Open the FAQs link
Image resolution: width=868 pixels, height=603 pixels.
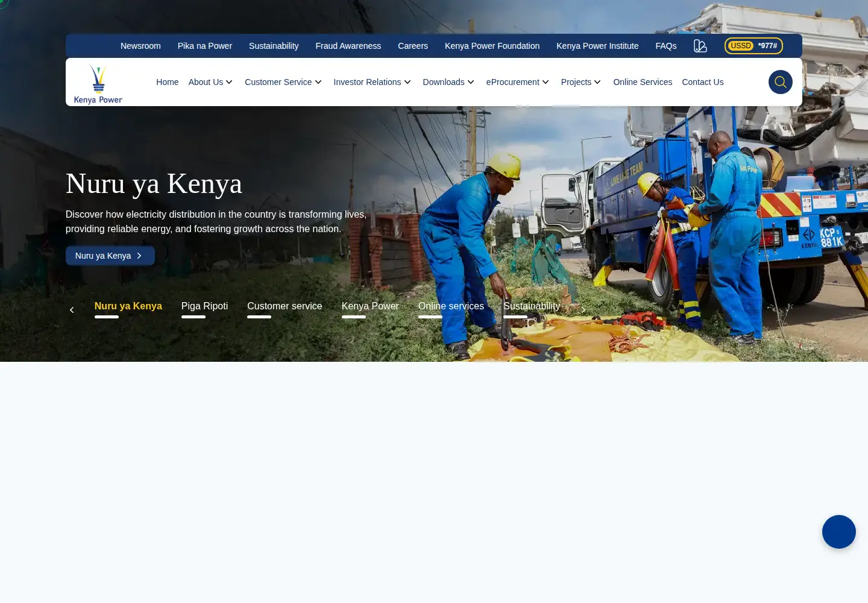[666, 46]
